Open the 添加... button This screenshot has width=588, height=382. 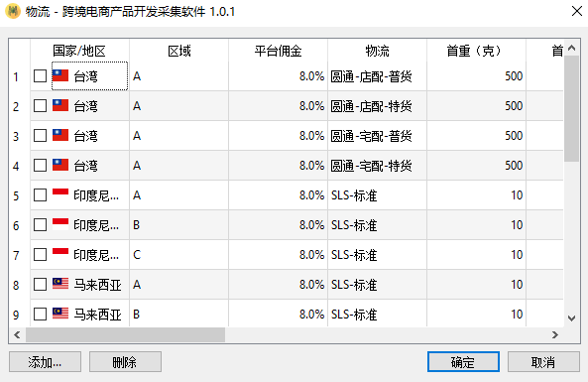coord(45,362)
